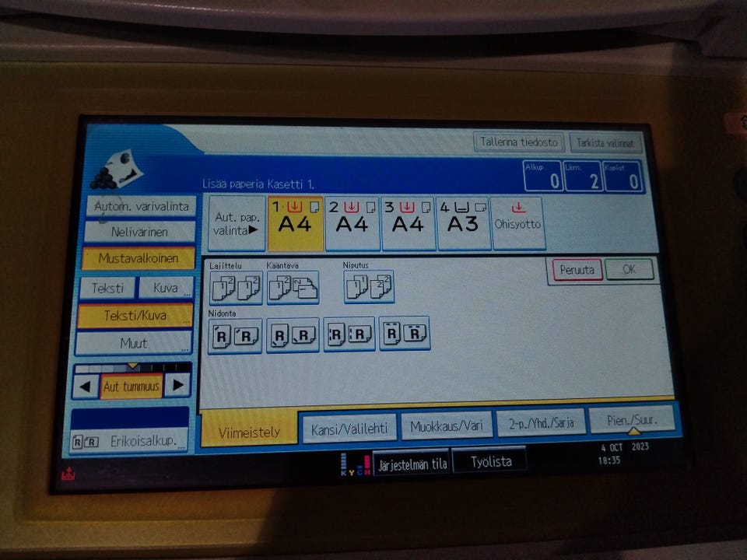
Task: Select paper tray 2 A4
Action: pyautogui.click(x=352, y=223)
